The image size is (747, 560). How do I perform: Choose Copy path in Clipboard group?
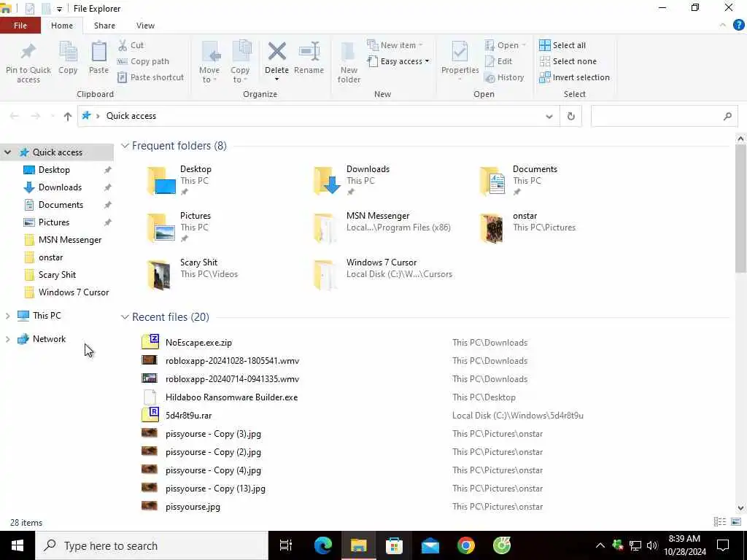pyautogui.click(x=143, y=61)
